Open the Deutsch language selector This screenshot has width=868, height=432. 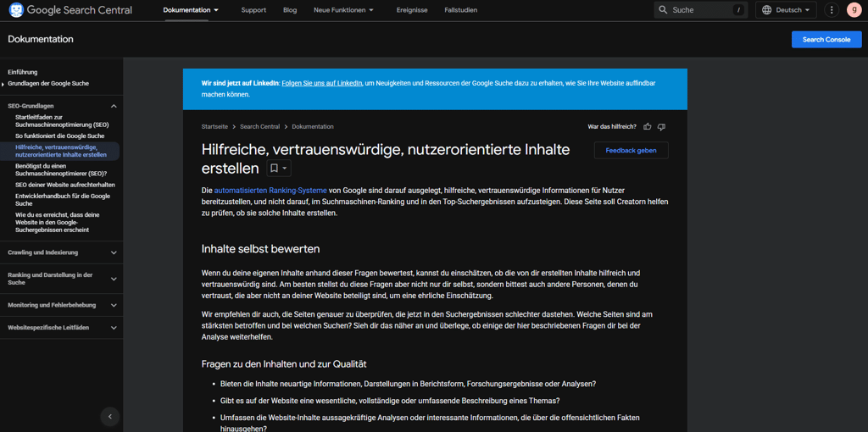point(786,10)
